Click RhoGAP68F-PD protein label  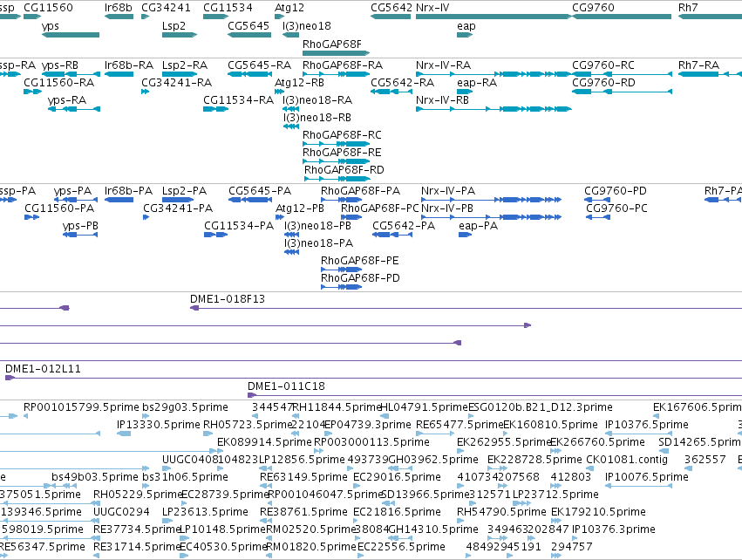click(x=360, y=278)
